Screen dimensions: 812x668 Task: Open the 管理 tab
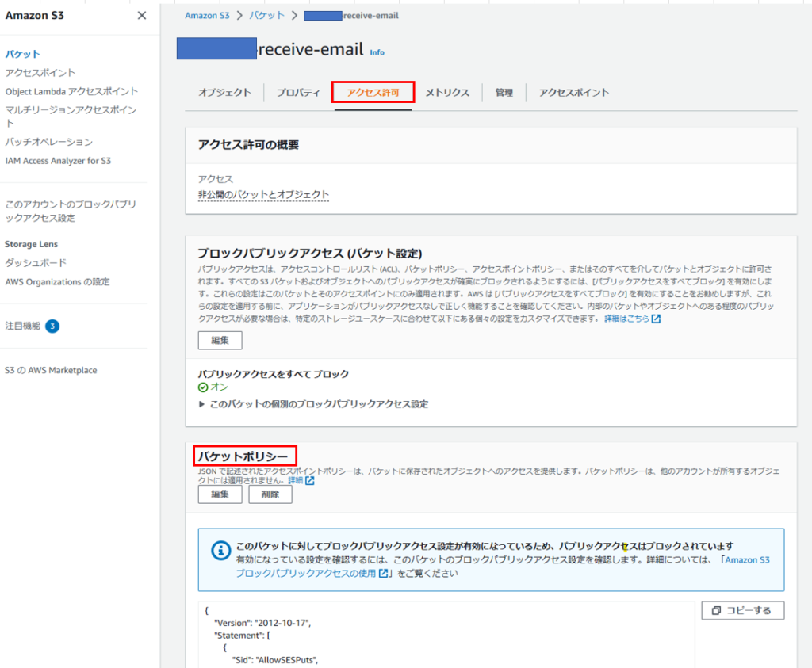(x=504, y=93)
